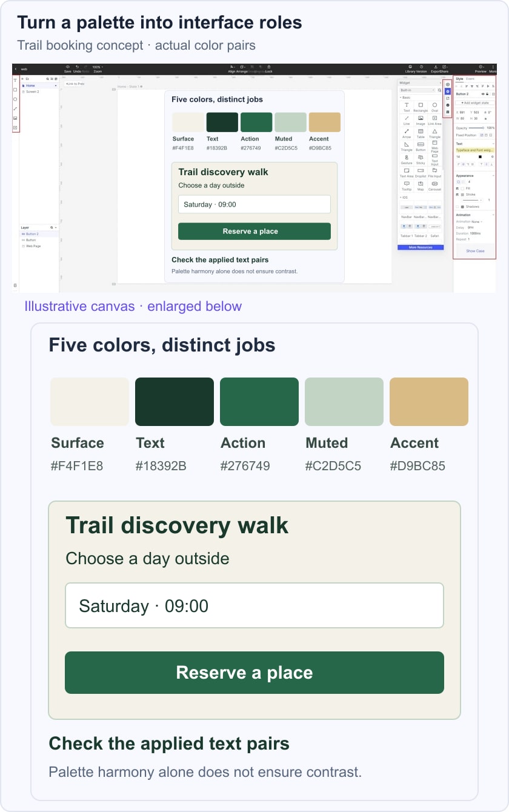509x812 pixels.
Task: Click the Preview icon in the top bar
Action: 481,67
